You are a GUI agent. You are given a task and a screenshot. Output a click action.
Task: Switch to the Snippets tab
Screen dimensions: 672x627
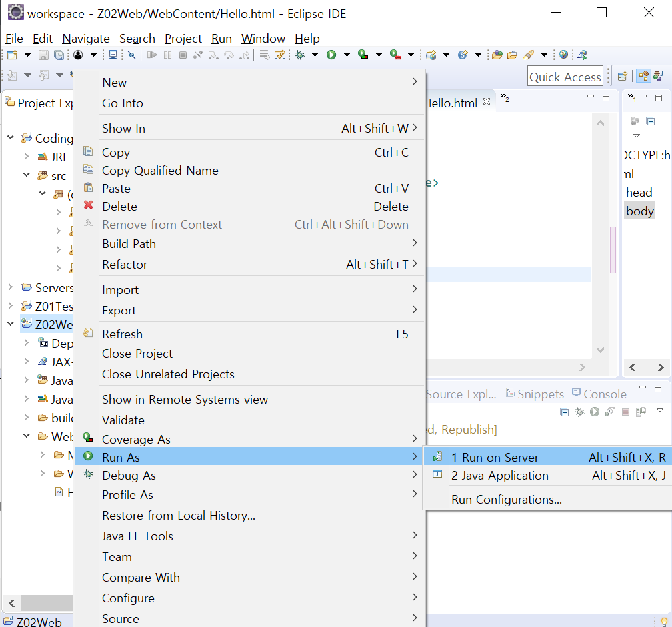click(x=535, y=394)
